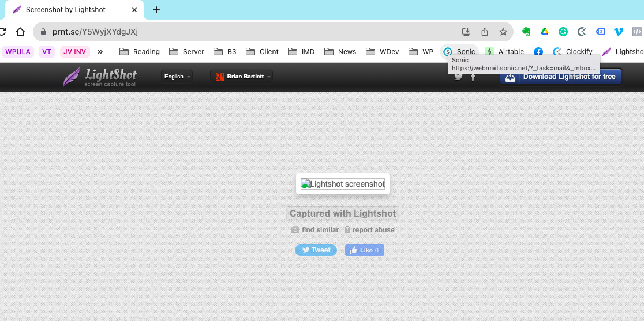Click the broken Lightshot screenshot image

pos(343,184)
